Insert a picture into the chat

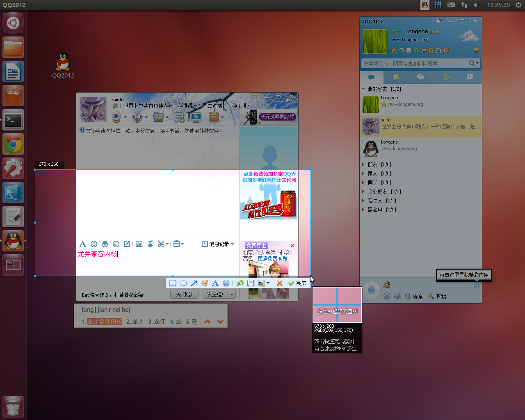(139, 244)
